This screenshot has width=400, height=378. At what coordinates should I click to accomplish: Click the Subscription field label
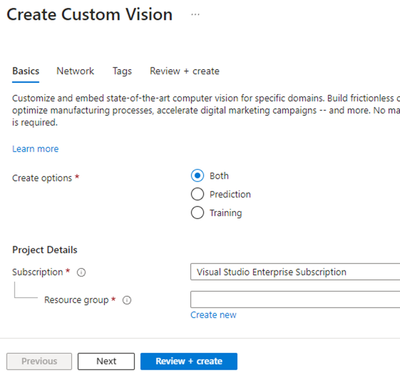(37, 272)
